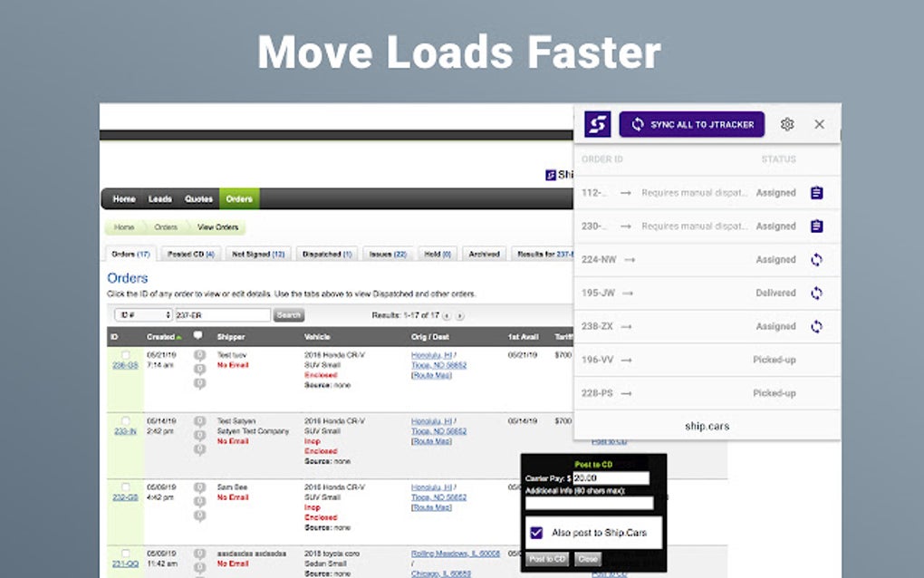924x578 pixels.
Task: Sort by Vehicle column header
Action: point(317,337)
